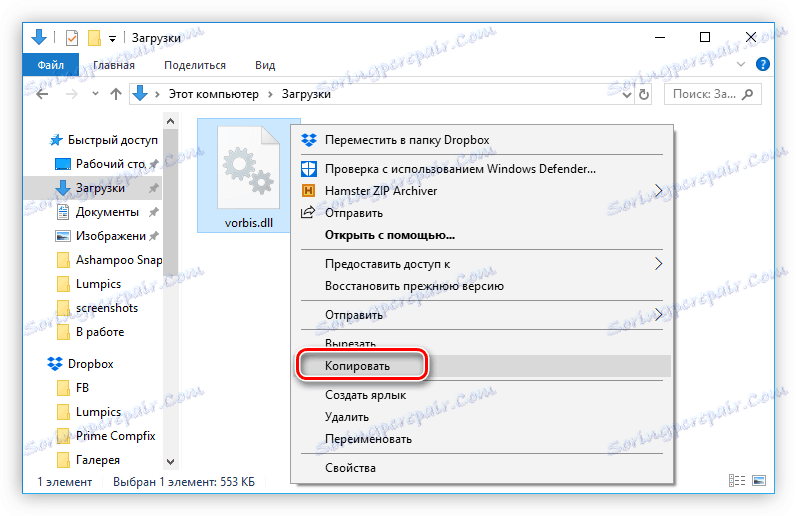This screenshot has height=516, width=797.
Task: Open the address bar history dropdown
Action: tap(627, 95)
